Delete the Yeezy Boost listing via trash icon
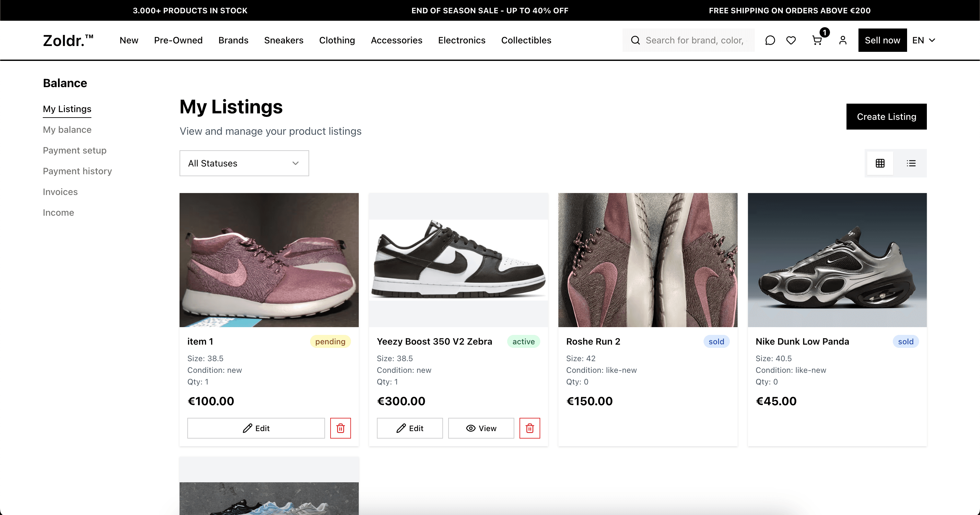The image size is (980, 515). click(x=530, y=428)
